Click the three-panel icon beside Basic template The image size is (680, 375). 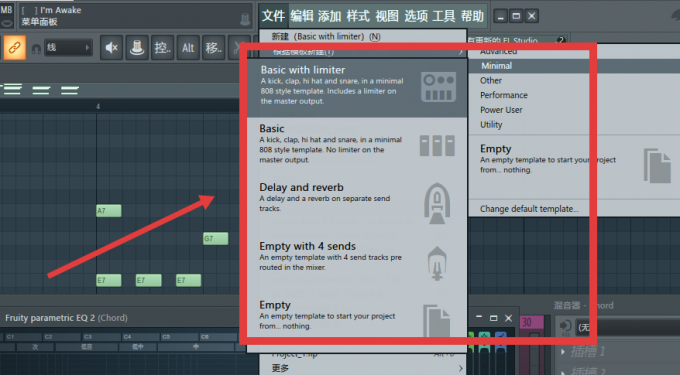[437, 146]
